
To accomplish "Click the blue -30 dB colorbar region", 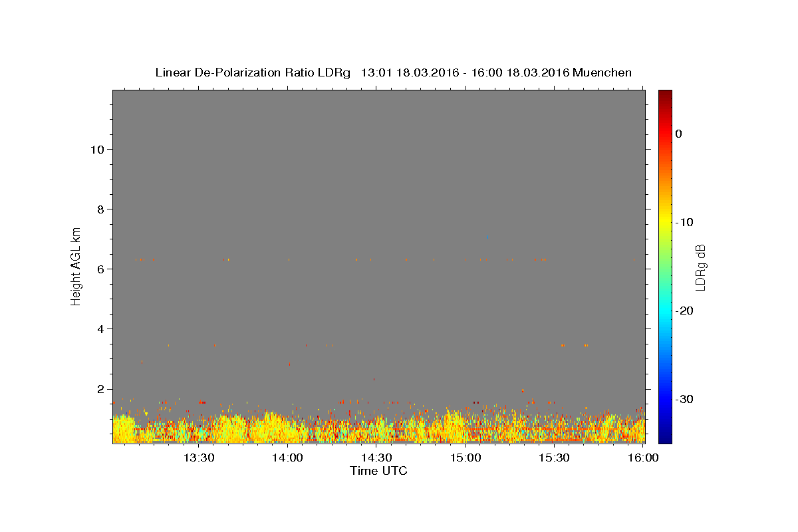I will (665, 399).
